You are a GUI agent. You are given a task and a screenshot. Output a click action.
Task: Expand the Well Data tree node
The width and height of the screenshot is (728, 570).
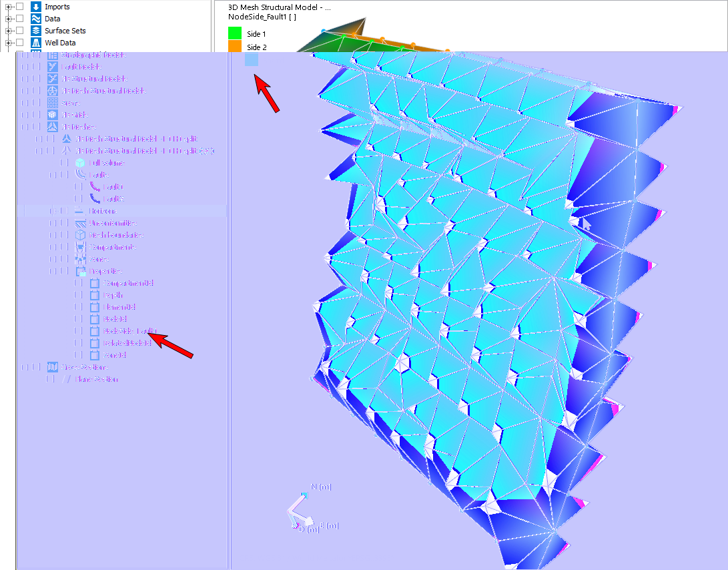tap(9, 43)
